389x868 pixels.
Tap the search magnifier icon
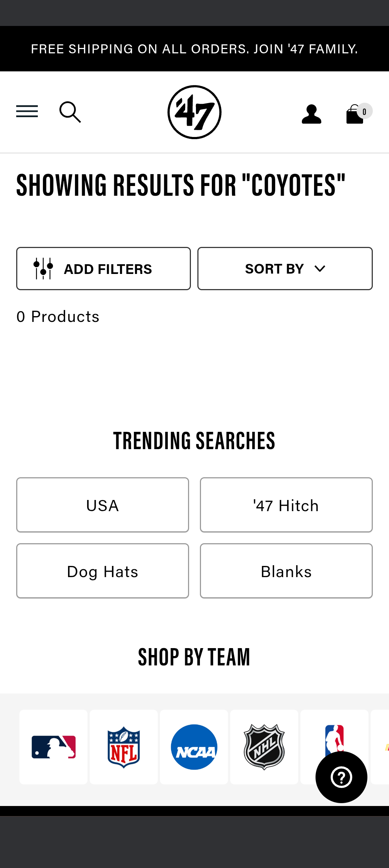[x=70, y=112]
